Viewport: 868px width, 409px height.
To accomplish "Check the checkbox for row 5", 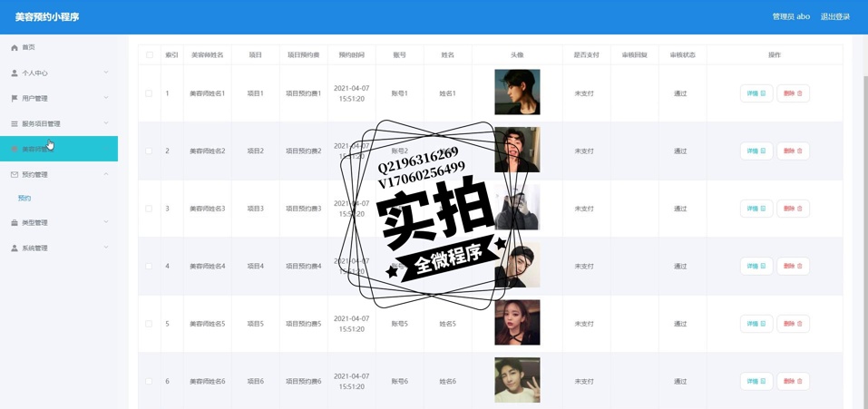I will pyautogui.click(x=149, y=324).
